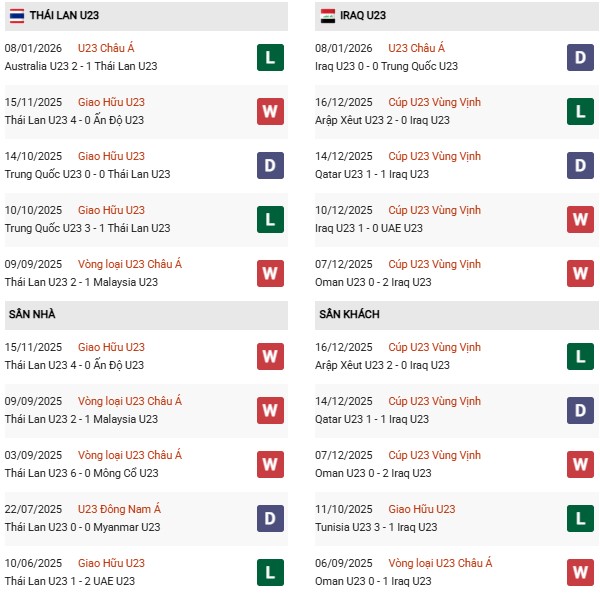Click the red W badge for Thái Lan 4-0 Ấn Độ on 15/11/2025 in top list
The height and width of the screenshot is (594, 600).
pyautogui.click(x=270, y=111)
